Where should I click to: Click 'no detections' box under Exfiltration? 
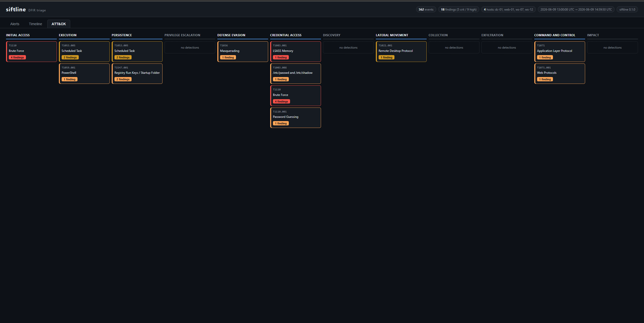coord(507,47)
